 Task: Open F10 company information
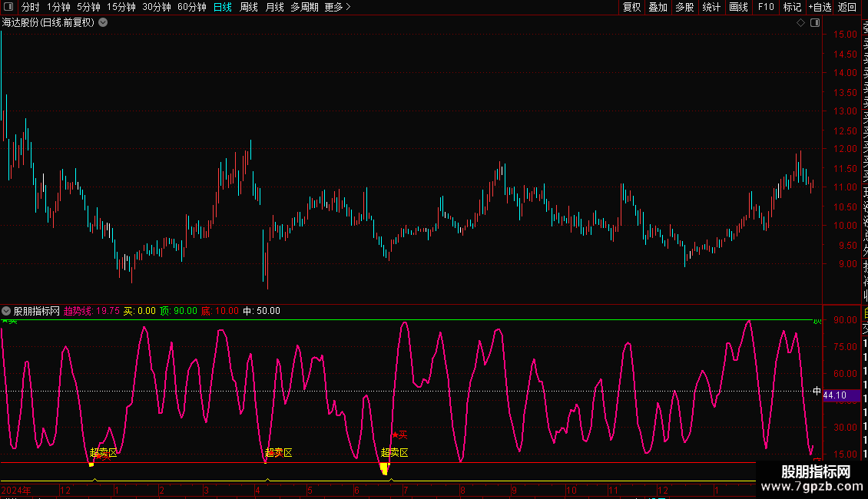click(x=766, y=7)
